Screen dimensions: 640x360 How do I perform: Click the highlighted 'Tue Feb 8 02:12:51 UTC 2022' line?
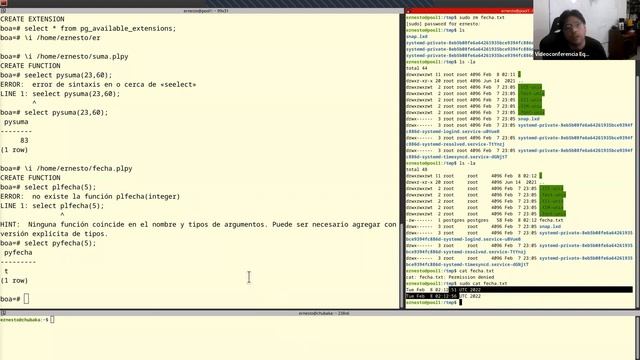(x=519, y=290)
